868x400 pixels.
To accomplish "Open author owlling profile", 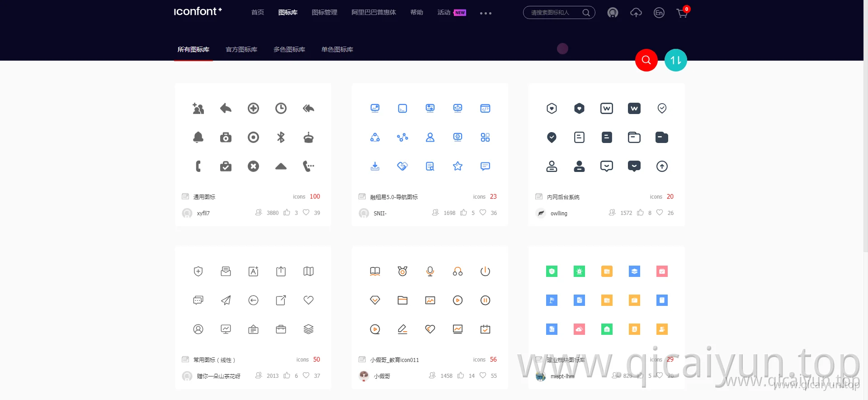I will 559,213.
